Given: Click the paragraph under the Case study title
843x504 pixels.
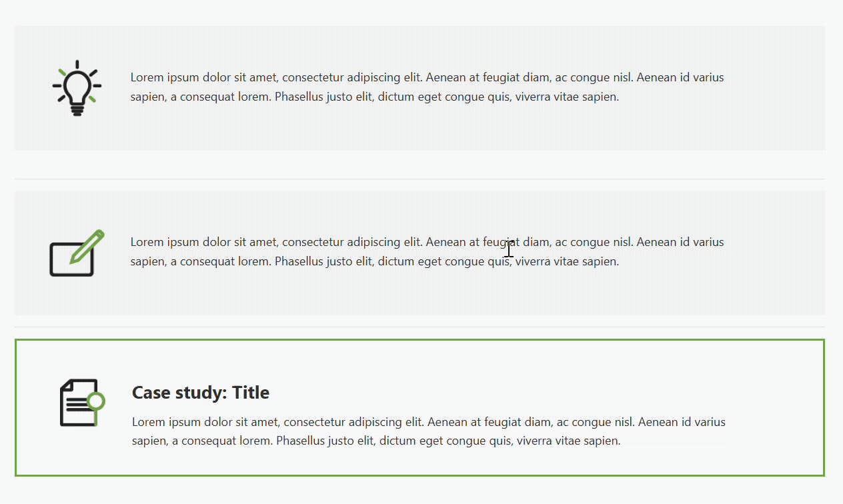Looking at the screenshot, I should [428, 431].
